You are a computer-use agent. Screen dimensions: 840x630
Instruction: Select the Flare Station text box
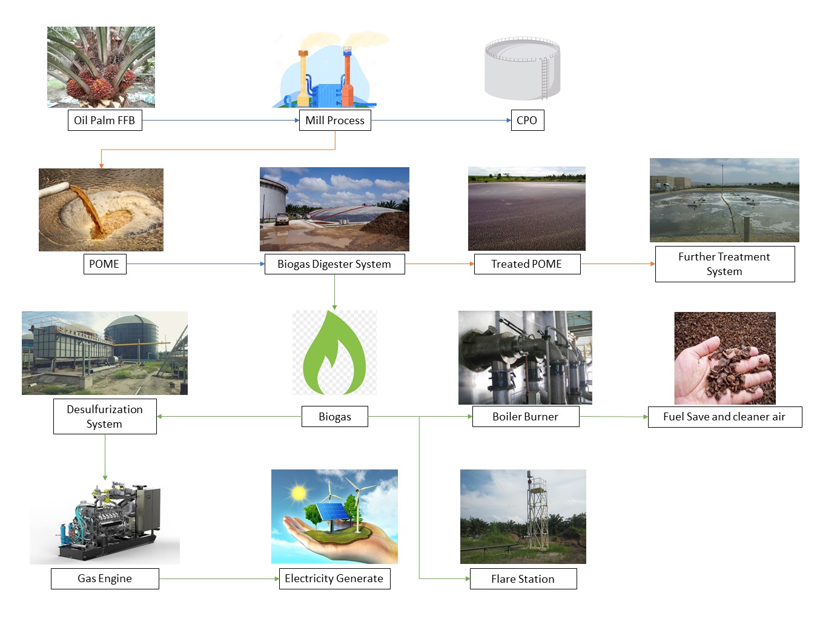click(x=523, y=579)
